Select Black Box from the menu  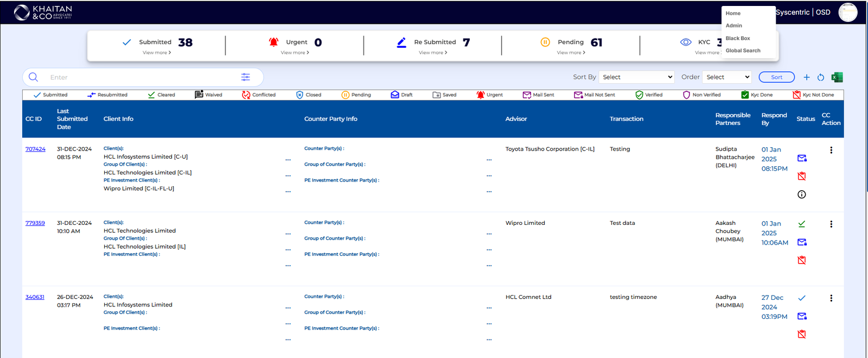(738, 38)
